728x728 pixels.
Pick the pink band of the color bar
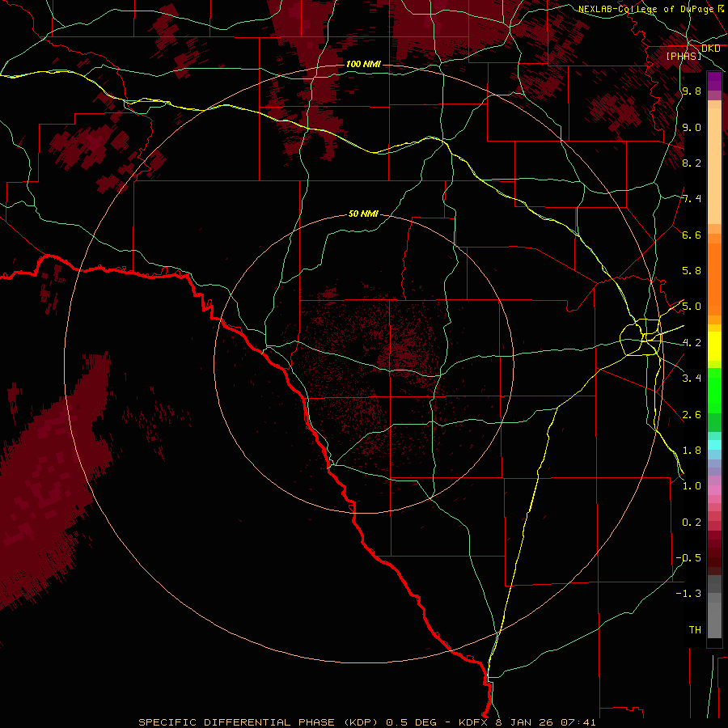click(714, 490)
